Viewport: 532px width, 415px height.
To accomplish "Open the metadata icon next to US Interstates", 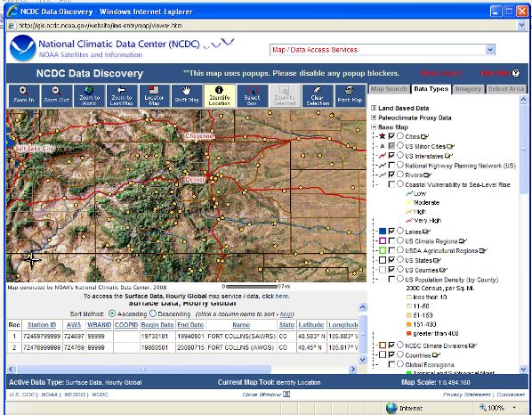I will pos(449,156).
